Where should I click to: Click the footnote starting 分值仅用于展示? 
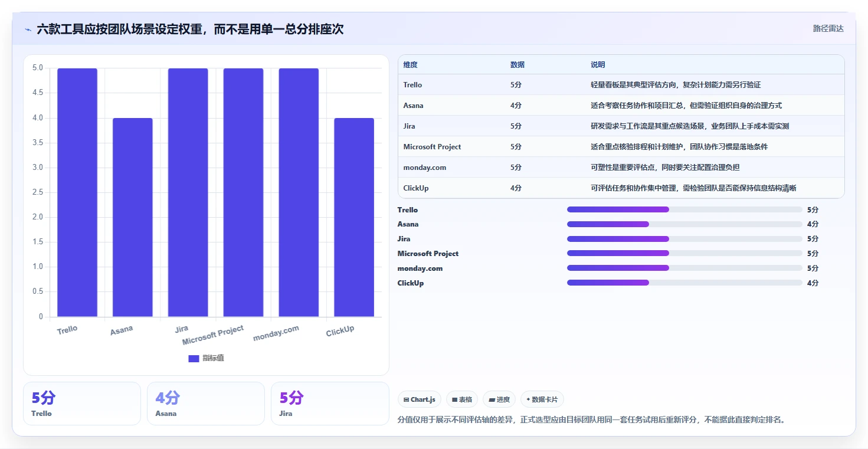(x=591, y=420)
